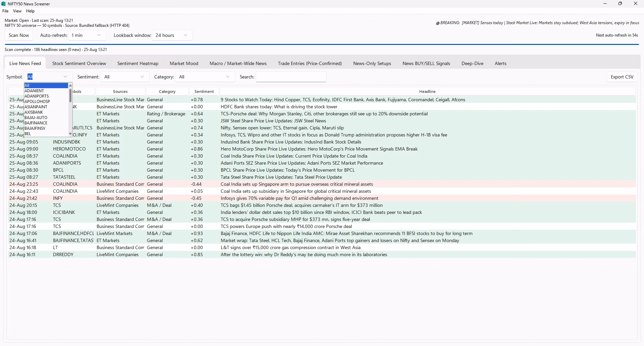Switch to News-Only Setups tab

(x=372, y=63)
